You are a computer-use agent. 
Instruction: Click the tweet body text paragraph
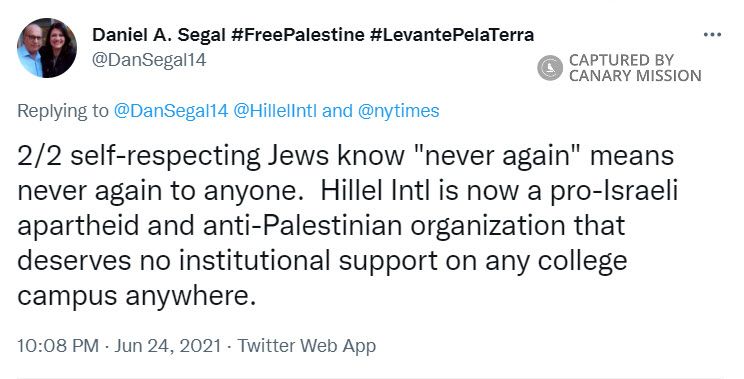(x=347, y=226)
